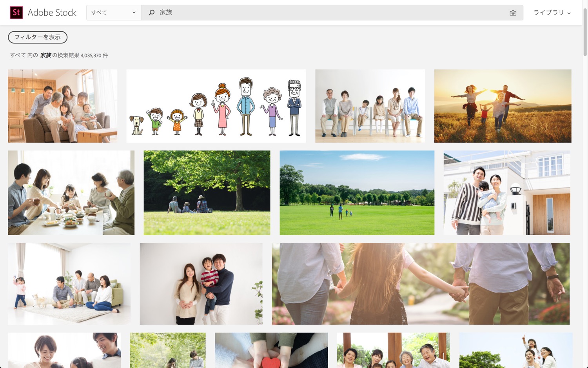Open visual search via camera icon
Viewport: 588px width, 368px height.
point(513,13)
